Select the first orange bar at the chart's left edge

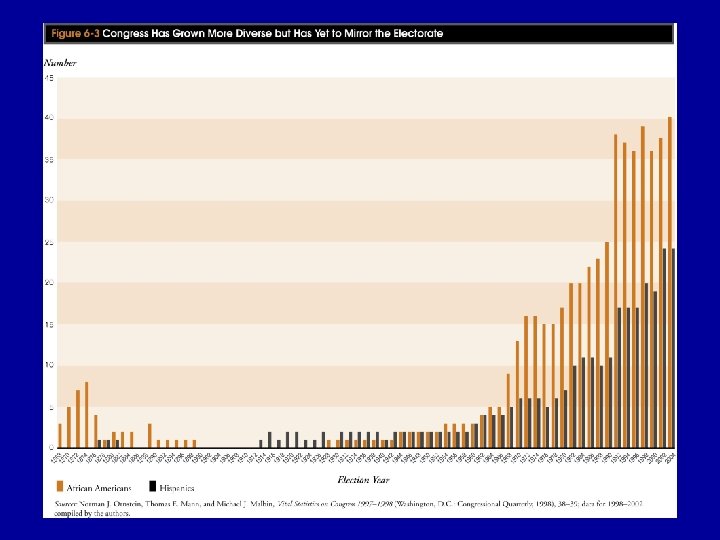(60, 436)
